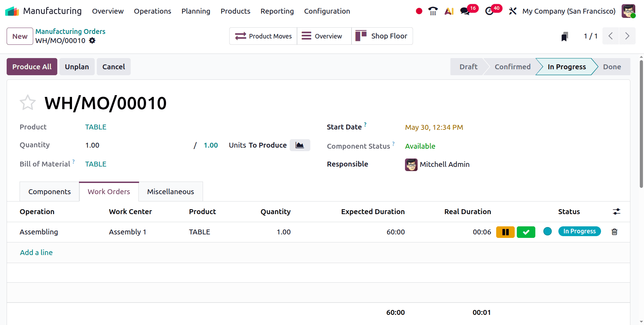Screen dimensions: 644x325
Task: Sort by the Work Center column header
Action: tap(130, 212)
